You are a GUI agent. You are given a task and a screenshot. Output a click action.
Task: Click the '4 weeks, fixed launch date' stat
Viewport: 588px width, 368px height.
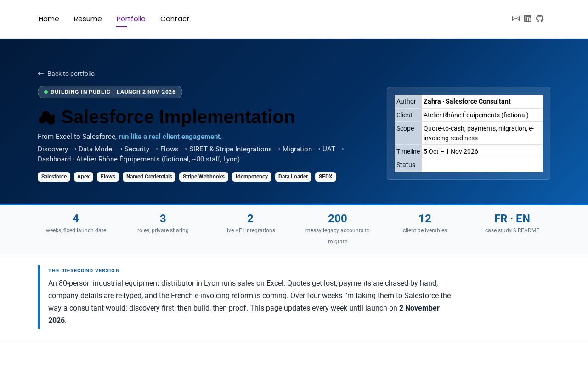click(x=76, y=224)
